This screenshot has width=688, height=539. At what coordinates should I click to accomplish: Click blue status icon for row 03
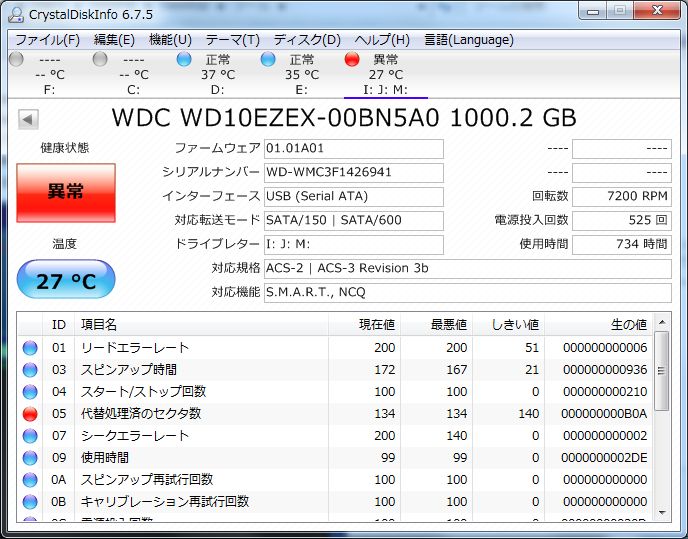30,370
